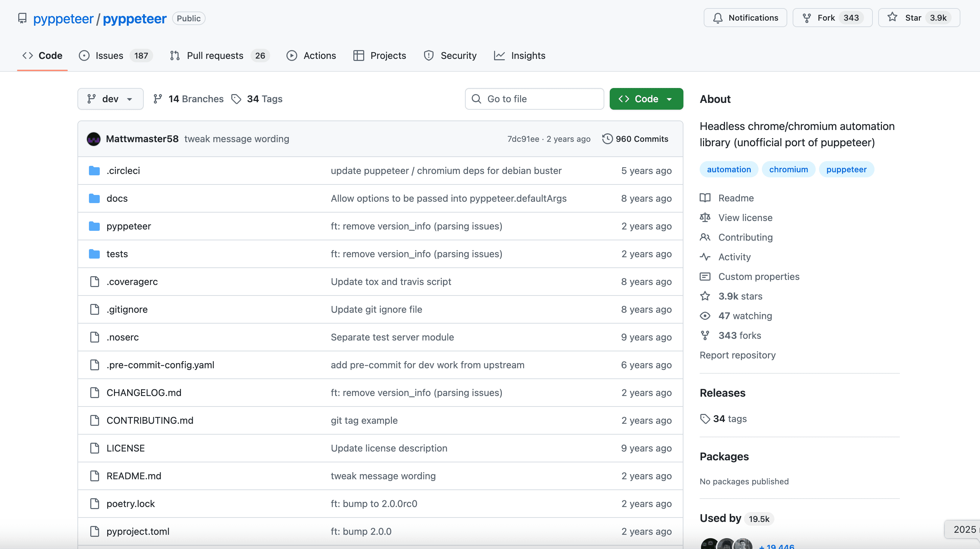Open the Notifications bell icon
The image size is (980, 549).
(718, 18)
